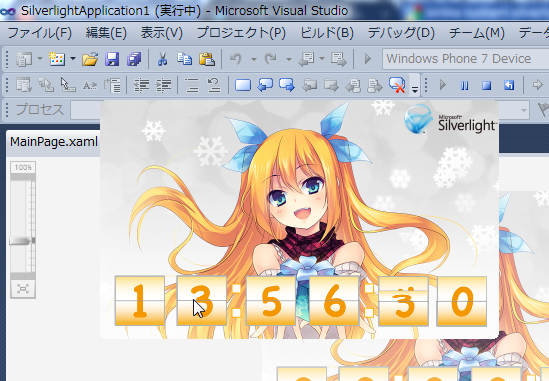Expand the New Project dropdown arrow

coord(40,58)
